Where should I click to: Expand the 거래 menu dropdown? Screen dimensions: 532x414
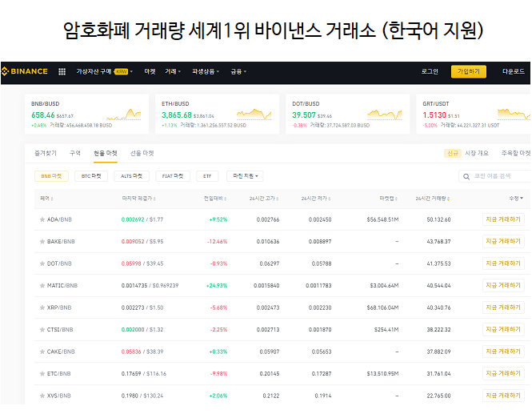[x=173, y=71]
